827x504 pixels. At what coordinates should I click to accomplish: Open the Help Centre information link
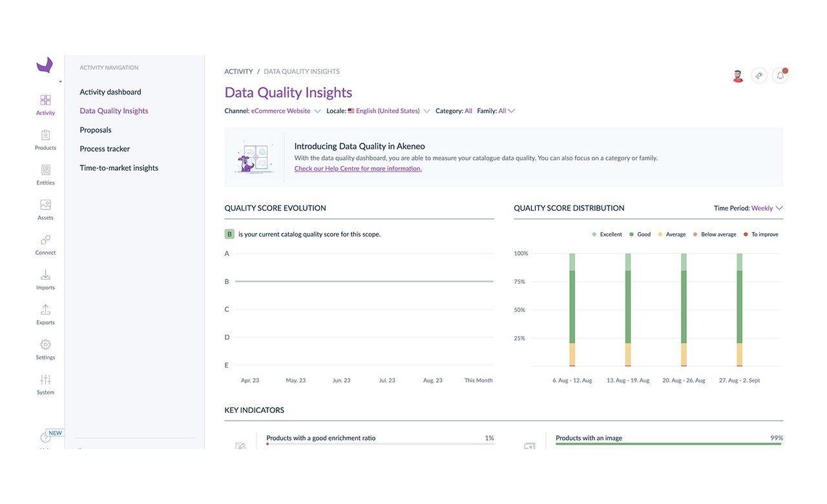pyautogui.click(x=358, y=169)
